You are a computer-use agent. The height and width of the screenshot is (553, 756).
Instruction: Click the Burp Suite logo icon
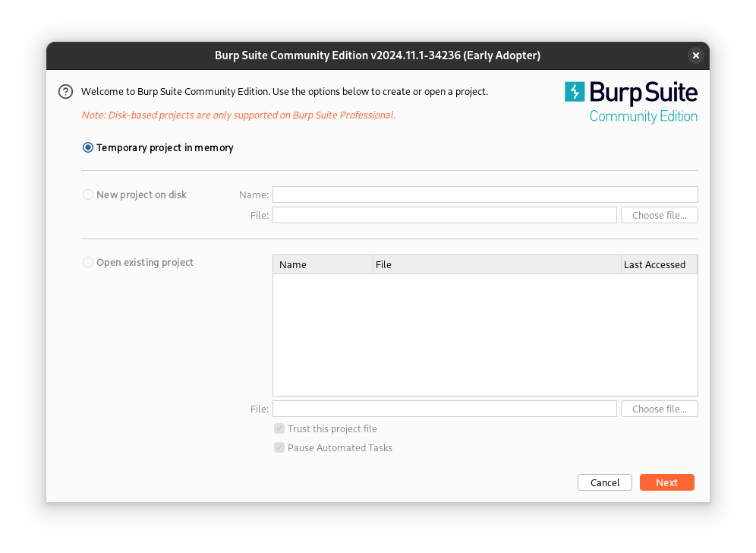[x=575, y=92]
